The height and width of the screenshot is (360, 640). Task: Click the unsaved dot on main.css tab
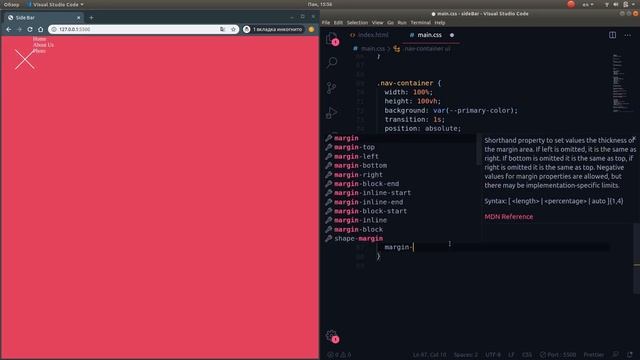(452, 35)
